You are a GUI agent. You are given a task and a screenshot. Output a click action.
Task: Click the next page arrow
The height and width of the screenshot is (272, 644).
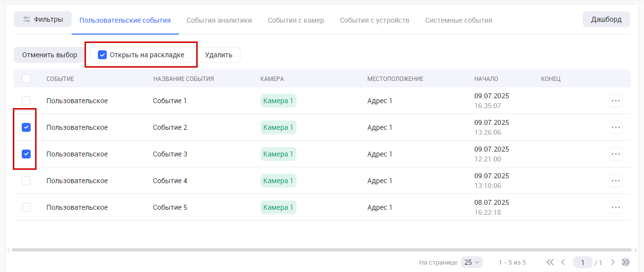click(x=613, y=262)
